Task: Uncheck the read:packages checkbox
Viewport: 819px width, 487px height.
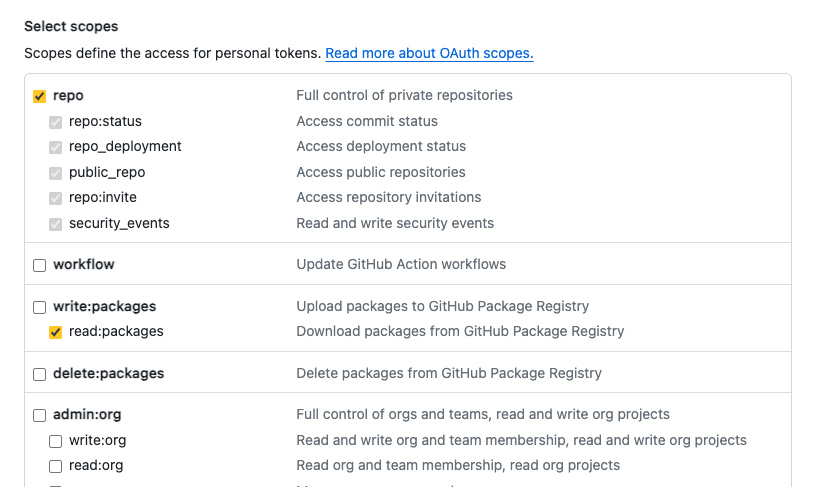Action: tap(56, 332)
